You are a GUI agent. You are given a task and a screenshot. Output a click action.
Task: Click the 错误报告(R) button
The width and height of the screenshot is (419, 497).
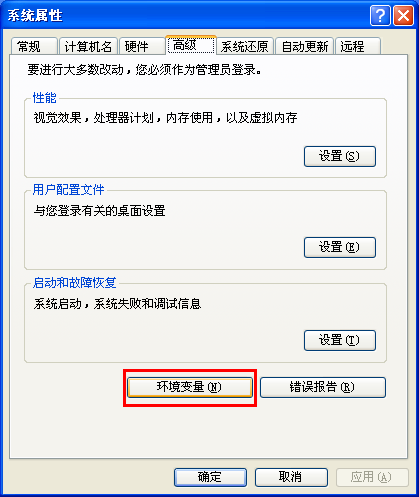click(323, 387)
